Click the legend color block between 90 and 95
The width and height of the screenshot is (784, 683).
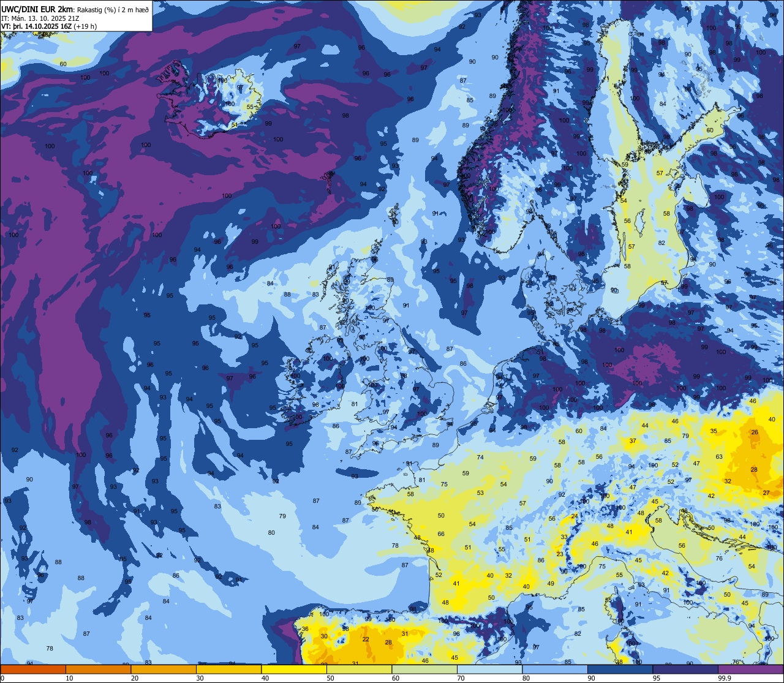[620, 670]
